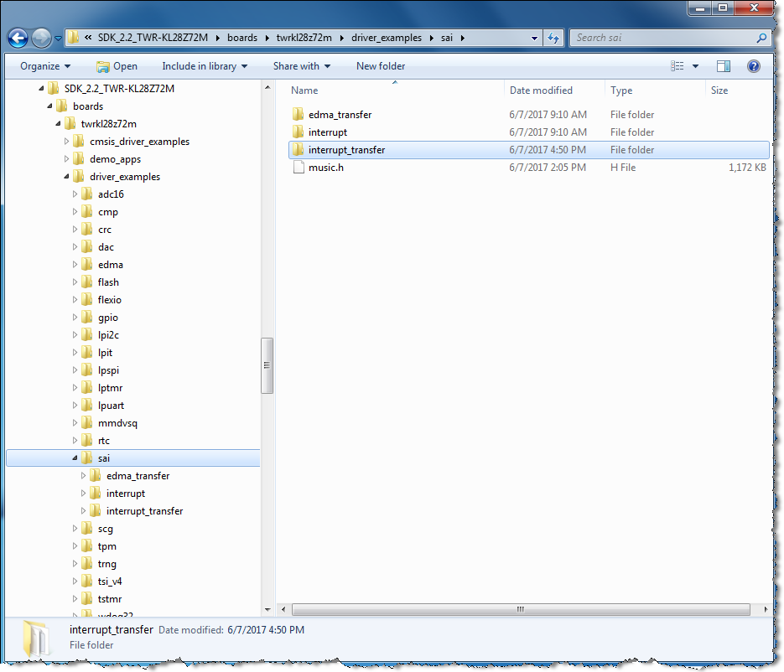This screenshot has height=672, width=784.
Task: Select interrupt folder in file list
Action: point(529,132)
